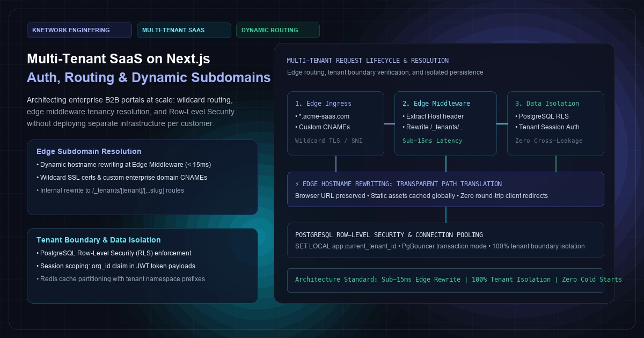Viewport: 644px width, 338px height.
Task: Click 'Redis cache partitioning' bullet
Action: click(121, 279)
